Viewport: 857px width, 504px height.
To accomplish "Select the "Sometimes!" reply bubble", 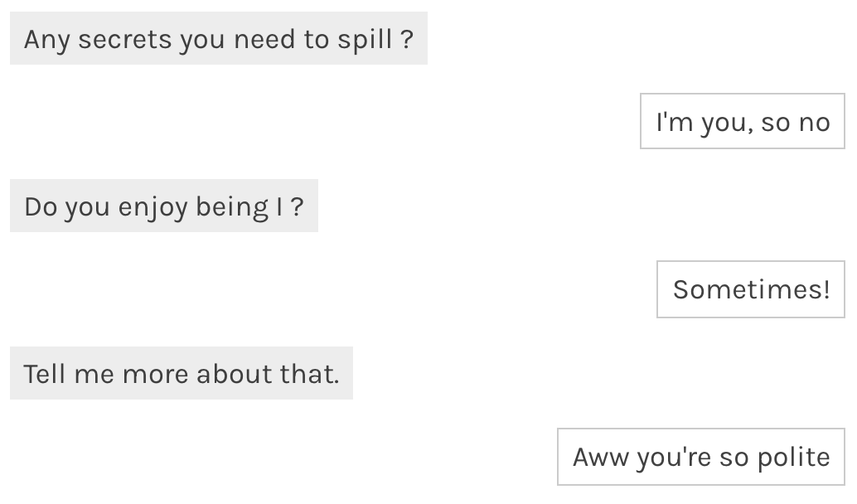I will [x=750, y=289].
